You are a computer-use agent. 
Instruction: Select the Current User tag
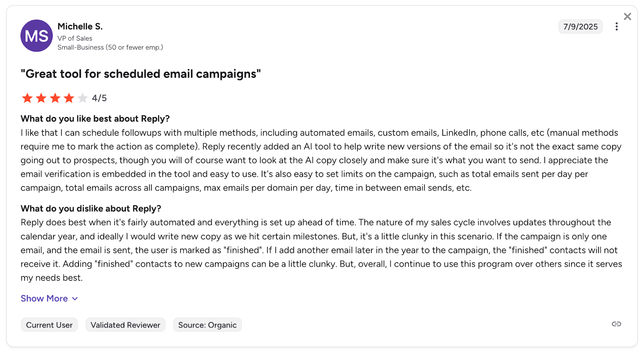tap(49, 325)
